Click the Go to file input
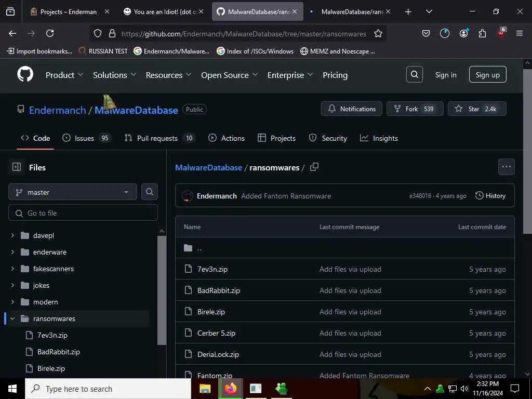 pyautogui.click(x=83, y=212)
